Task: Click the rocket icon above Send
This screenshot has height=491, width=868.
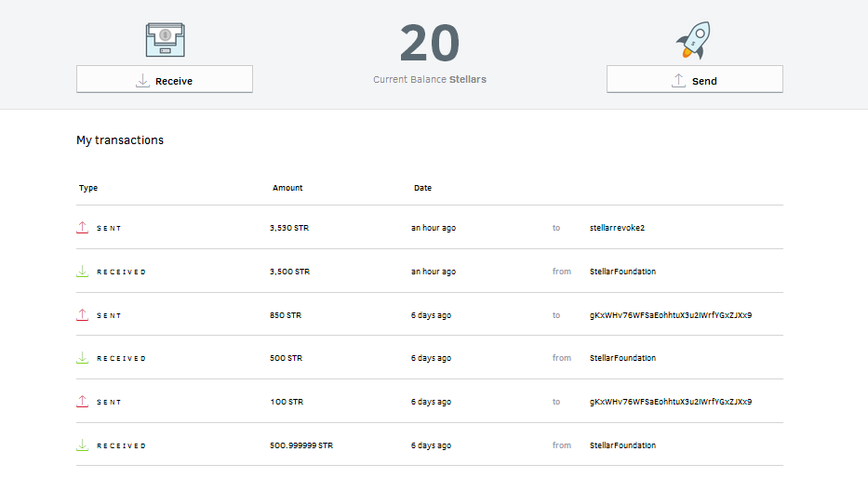Action: [x=693, y=40]
